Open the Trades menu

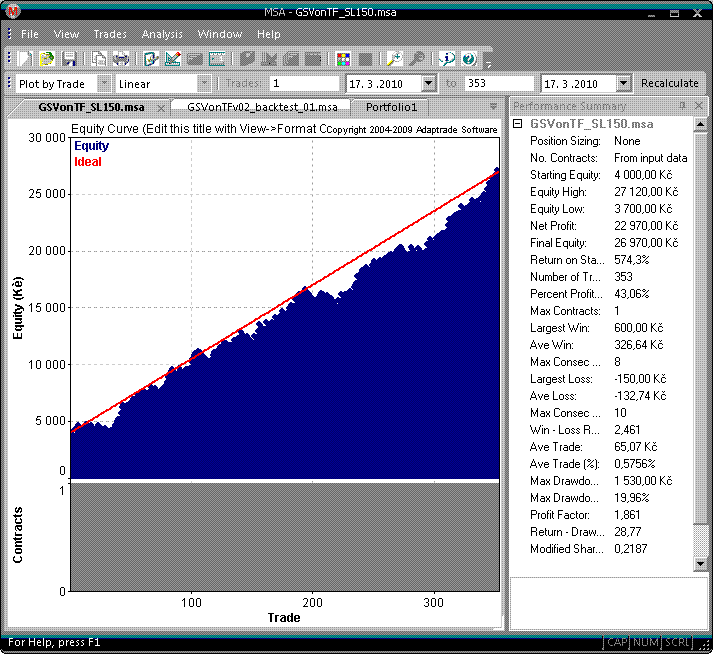[x=110, y=34]
